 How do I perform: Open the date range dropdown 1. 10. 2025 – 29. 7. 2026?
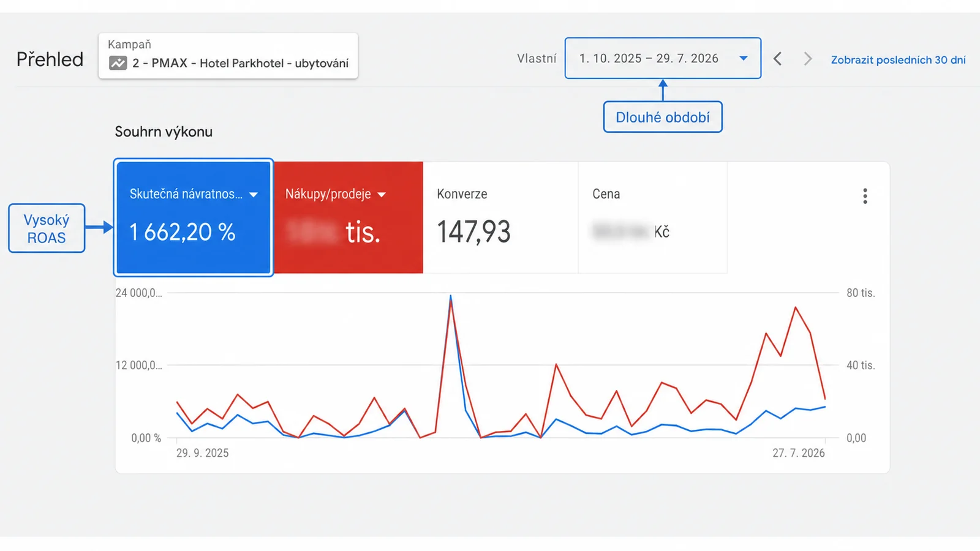(663, 58)
